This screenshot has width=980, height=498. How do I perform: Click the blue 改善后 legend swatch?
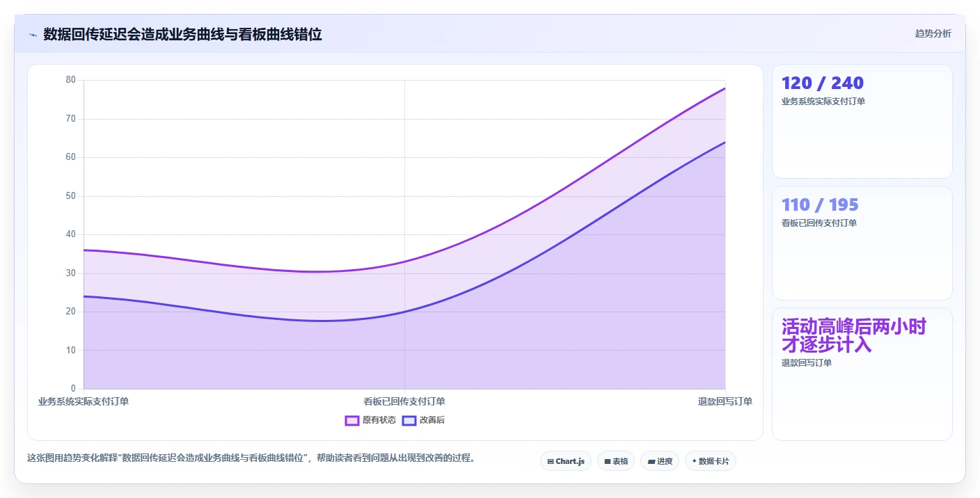coord(409,420)
